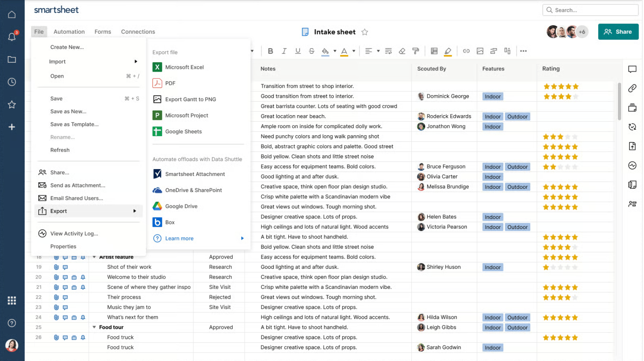Open the text color dropdown arrow
Image resolution: width=644 pixels, height=361 pixels.
point(354,51)
